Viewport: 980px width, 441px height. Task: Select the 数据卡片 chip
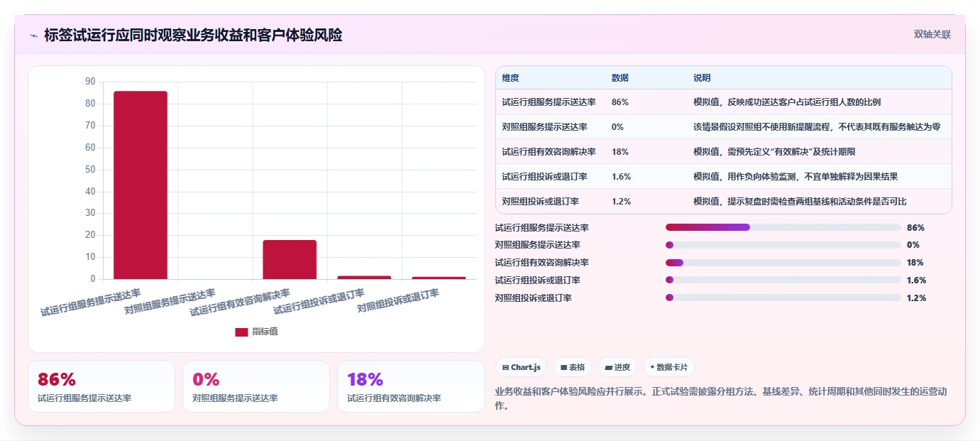(669, 367)
